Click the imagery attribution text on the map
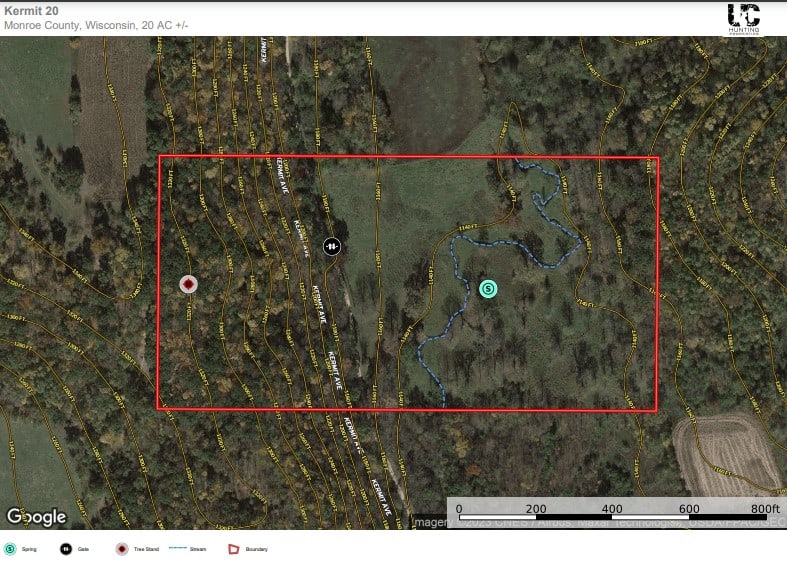This screenshot has height=568, width=787. tap(600, 523)
